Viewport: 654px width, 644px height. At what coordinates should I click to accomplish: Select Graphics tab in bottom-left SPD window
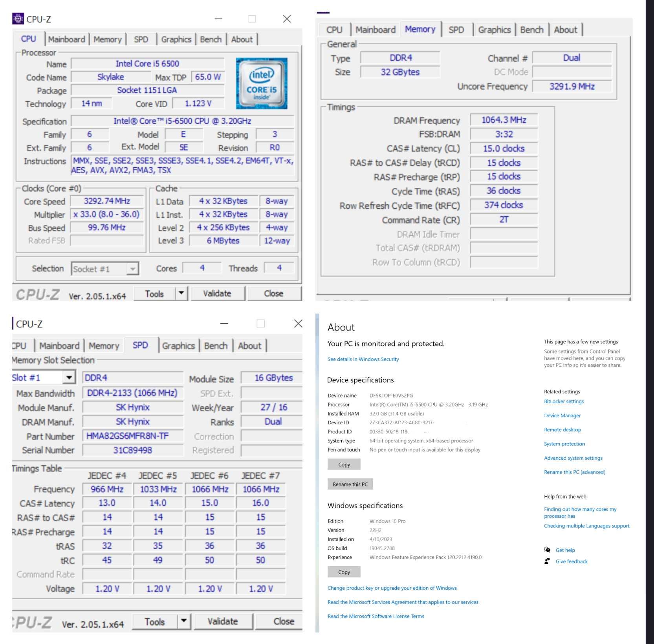tap(178, 346)
